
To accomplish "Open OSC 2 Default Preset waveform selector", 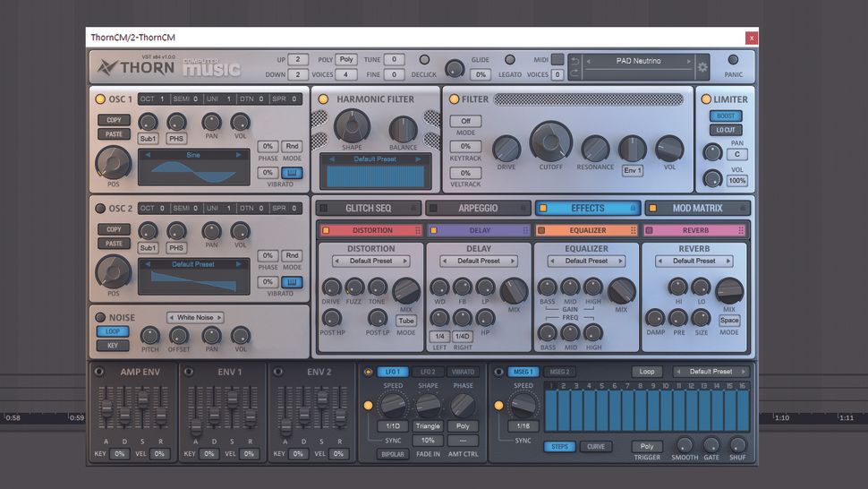I will (193, 264).
